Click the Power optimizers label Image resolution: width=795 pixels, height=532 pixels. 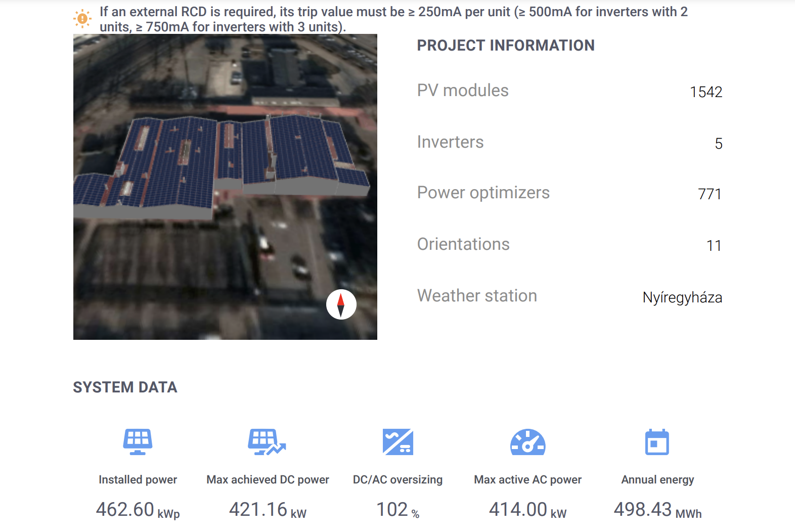483,193
